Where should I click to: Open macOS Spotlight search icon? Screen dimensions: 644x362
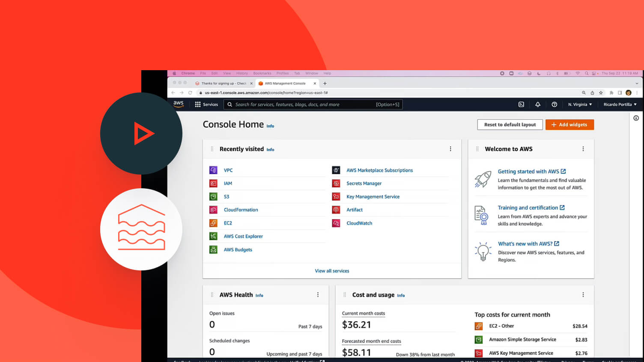coord(587,74)
